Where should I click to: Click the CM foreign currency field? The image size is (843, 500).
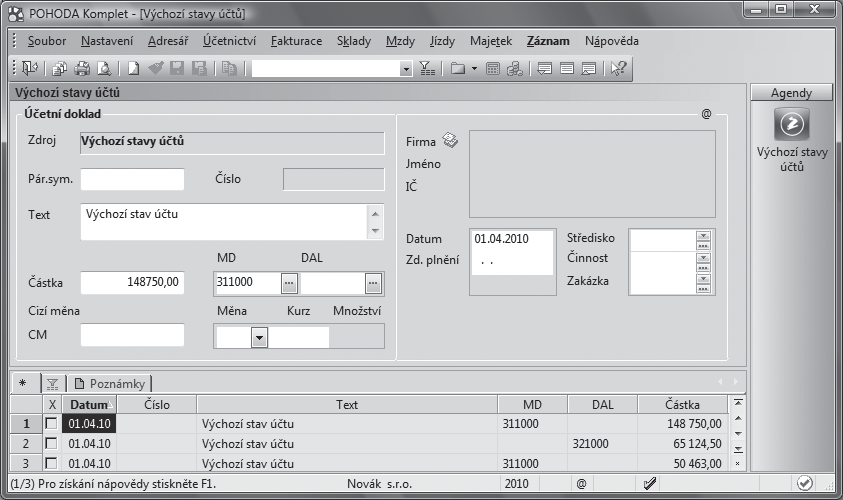[132, 335]
